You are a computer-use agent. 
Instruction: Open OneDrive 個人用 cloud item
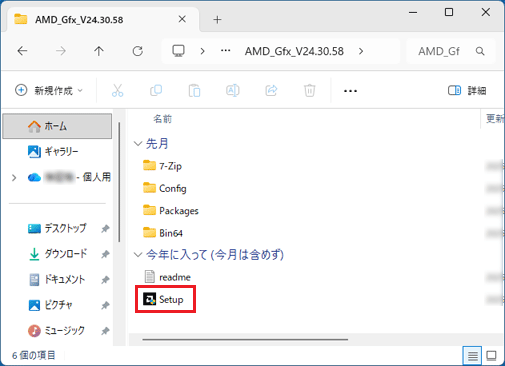click(69, 177)
